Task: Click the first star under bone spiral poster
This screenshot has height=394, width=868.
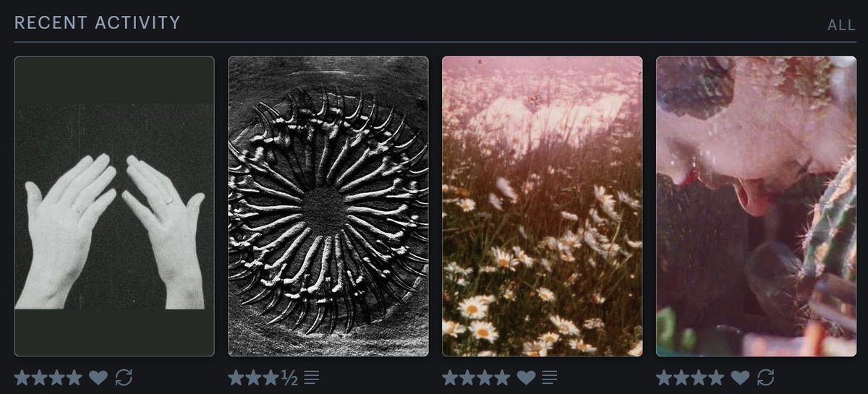Action: coord(237,377)
